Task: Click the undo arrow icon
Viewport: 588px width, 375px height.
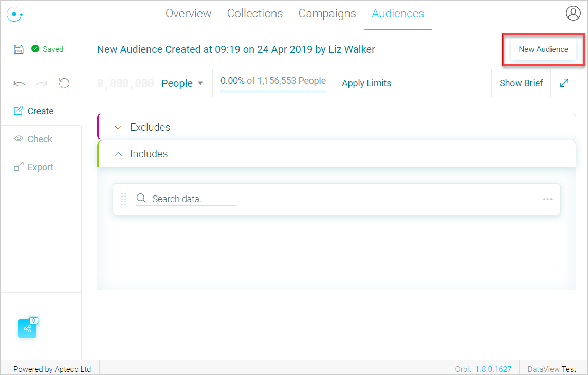Action: tap(20, 83)
